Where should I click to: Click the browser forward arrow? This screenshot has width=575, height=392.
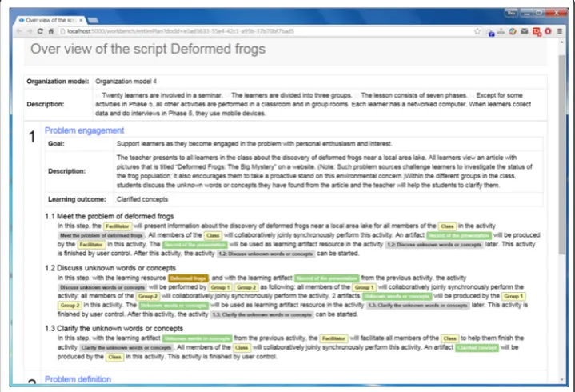(30, 31)
